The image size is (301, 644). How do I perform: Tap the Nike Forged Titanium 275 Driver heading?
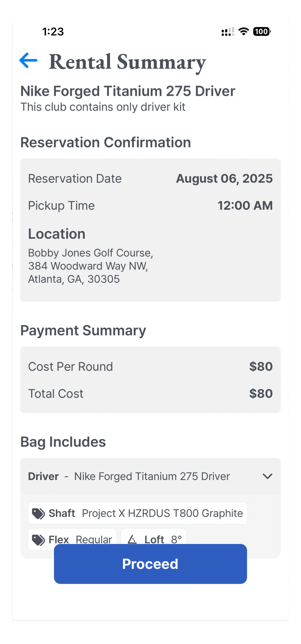128,91
